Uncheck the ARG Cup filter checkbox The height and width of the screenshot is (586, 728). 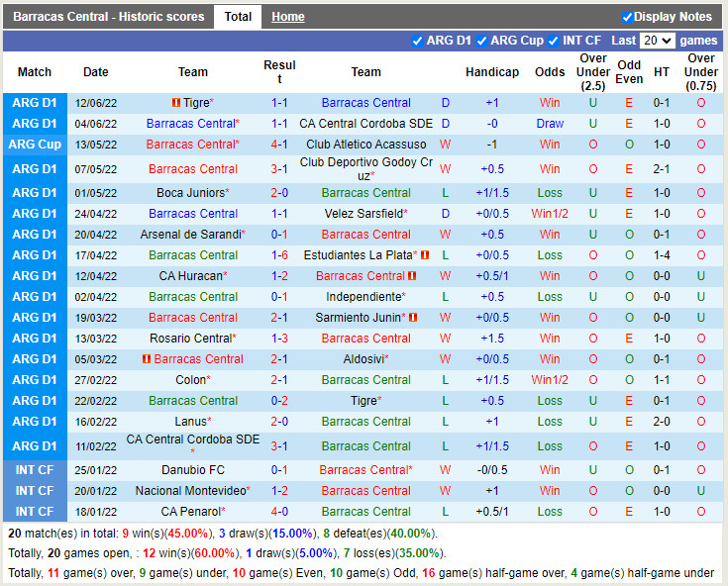(481, 41)
